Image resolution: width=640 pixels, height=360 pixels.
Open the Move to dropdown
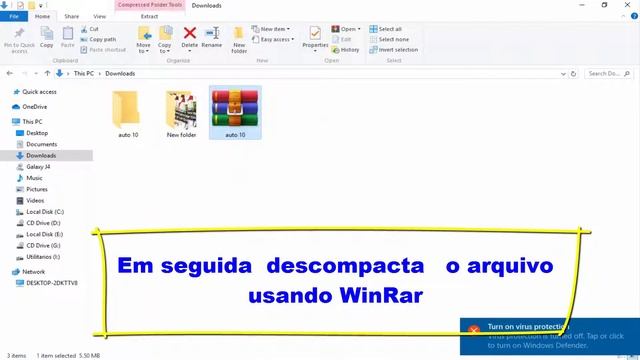[x=143, y=40]
